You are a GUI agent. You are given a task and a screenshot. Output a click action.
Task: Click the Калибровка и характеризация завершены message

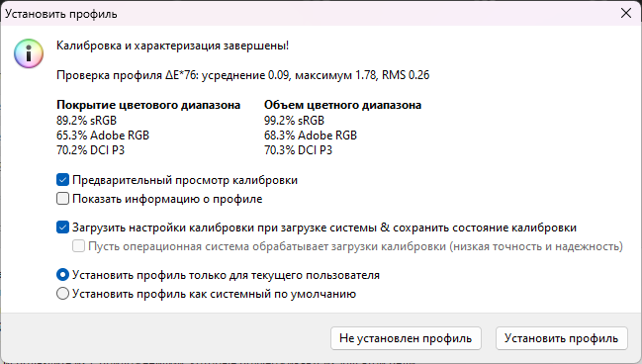tap(172, 45)
